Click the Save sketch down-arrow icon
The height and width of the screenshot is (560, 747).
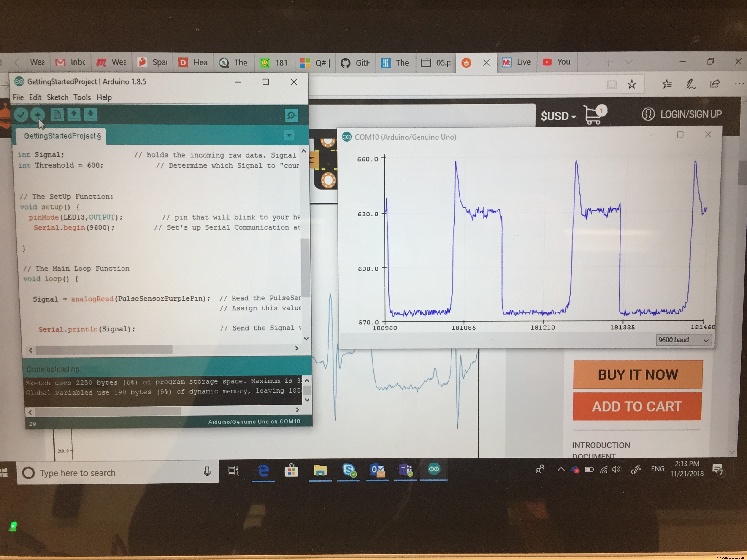(90, 115)
